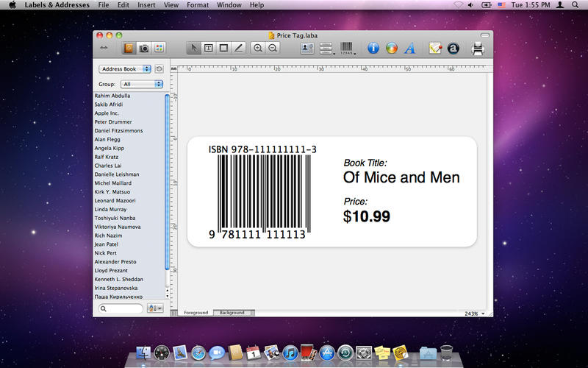Click the contact search field
This screenshot has height=368, width=588.
(x=121, y=308)
